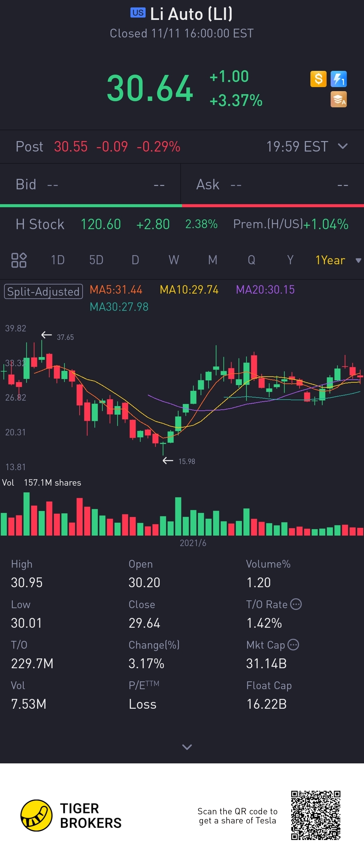Image resolution: width=364 pixels, height=868 pixels.
Task: Tap the MA30:27.98 indicator label
Action: 119,307
